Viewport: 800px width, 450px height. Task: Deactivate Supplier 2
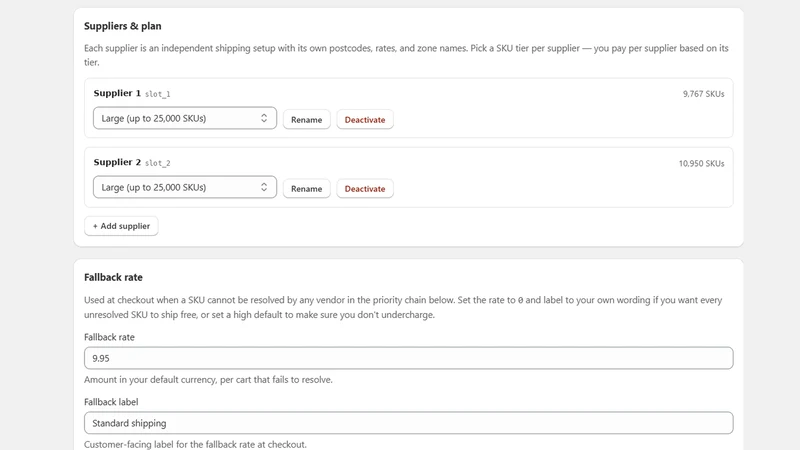[x=365, y=188]
